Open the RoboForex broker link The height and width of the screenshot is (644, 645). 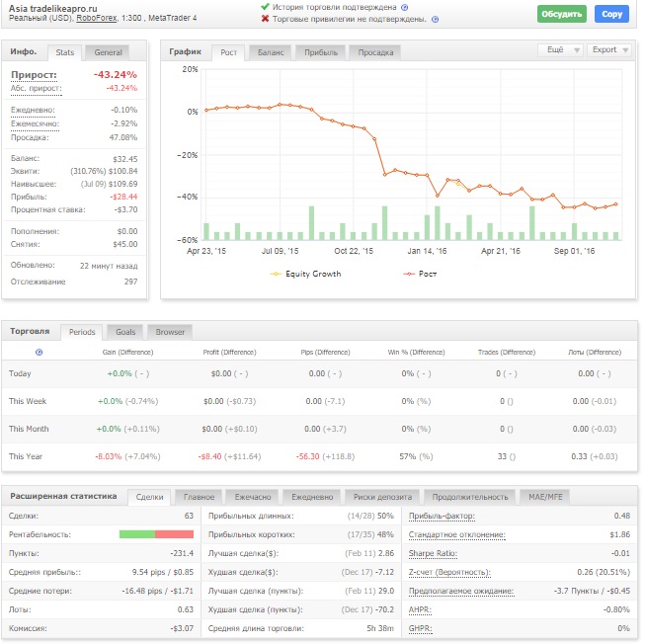97,18
